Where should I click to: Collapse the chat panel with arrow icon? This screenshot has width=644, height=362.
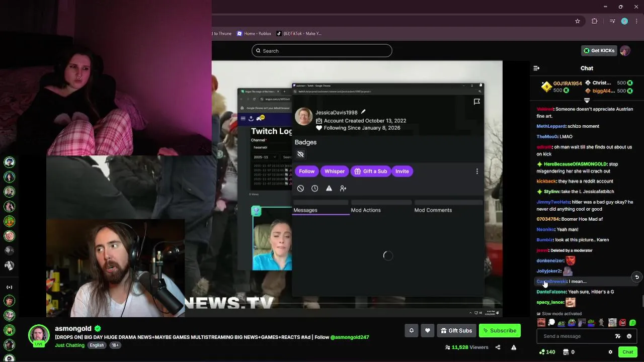(x=536, y=68)
